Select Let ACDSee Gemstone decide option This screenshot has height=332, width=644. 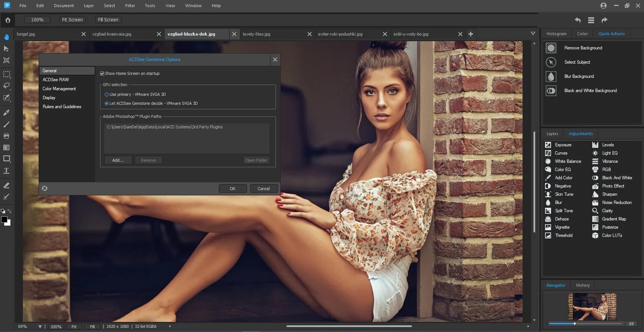click(x=107, y=104)
